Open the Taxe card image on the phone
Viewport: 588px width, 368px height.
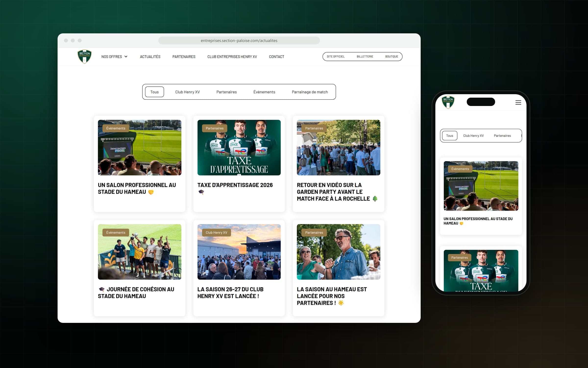[481, 270]
